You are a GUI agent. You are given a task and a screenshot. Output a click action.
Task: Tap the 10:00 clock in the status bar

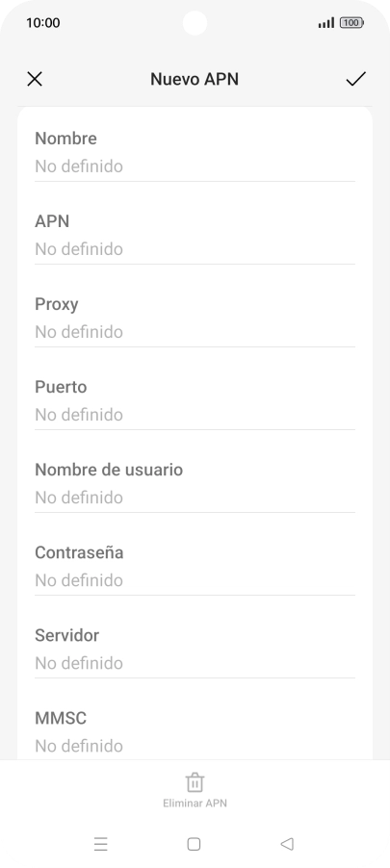(42, 23)
